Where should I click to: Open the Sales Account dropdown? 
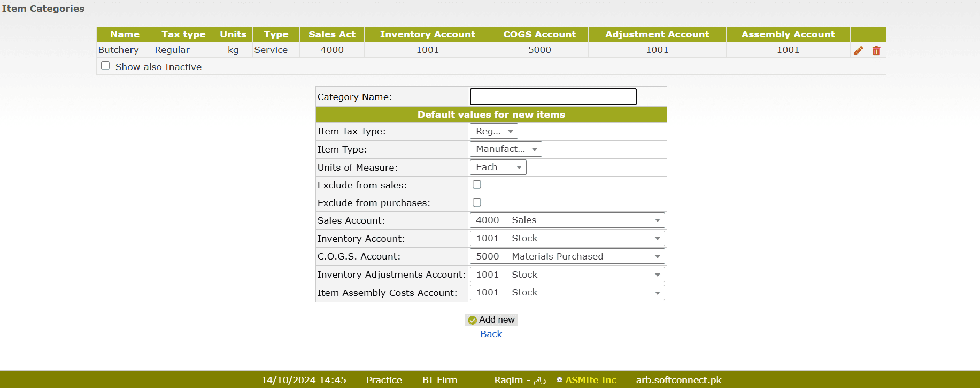pos(567,220)
